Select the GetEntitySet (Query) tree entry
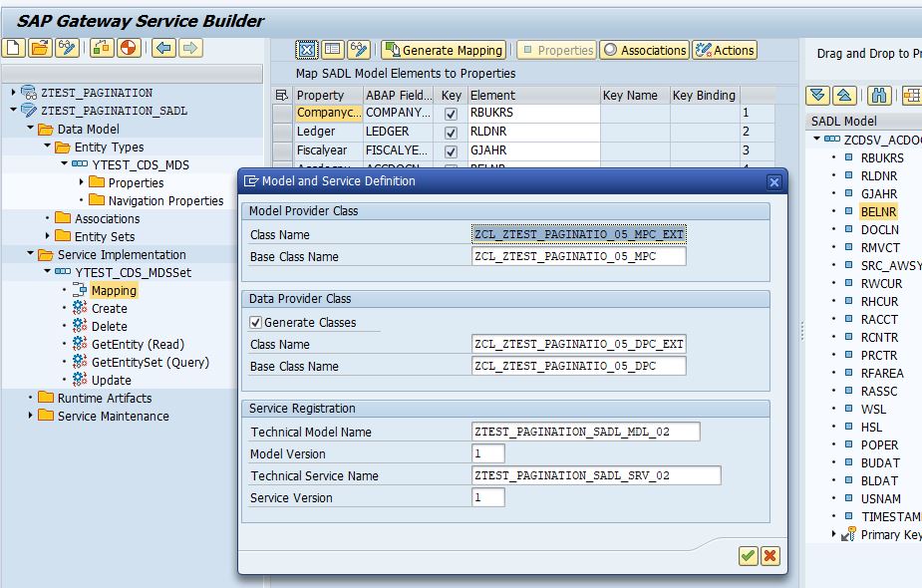The height and width of the screenshot is (588, 922). click(152, 360)
